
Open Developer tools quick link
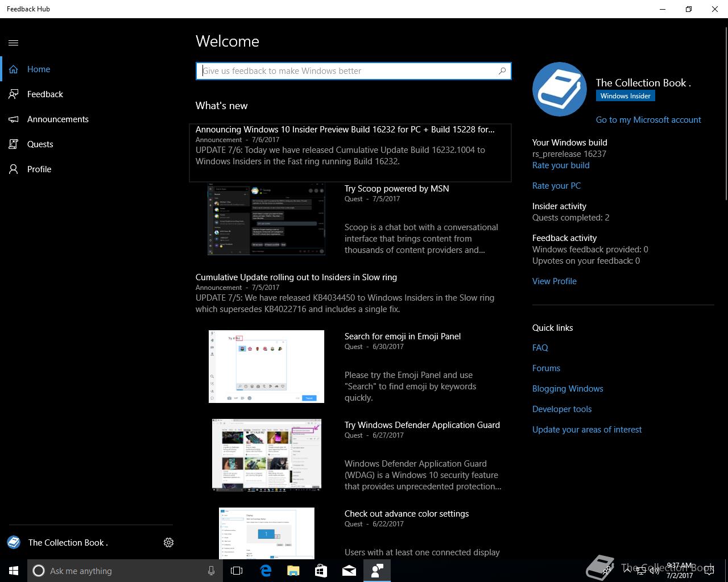tap(562, 409)
